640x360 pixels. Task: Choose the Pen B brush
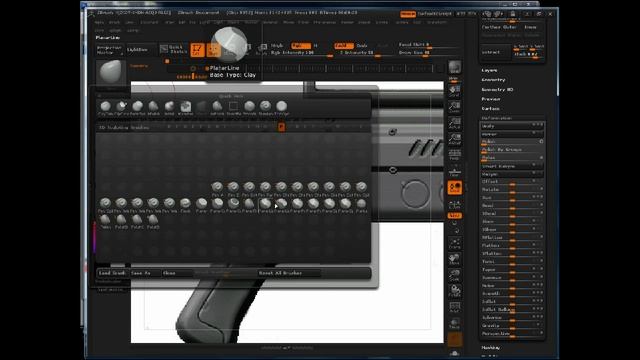click(x=233, y=189)
